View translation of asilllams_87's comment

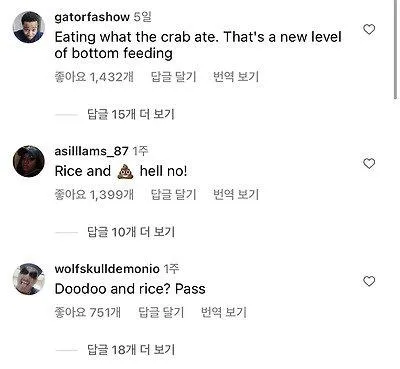tap(236, 194)
